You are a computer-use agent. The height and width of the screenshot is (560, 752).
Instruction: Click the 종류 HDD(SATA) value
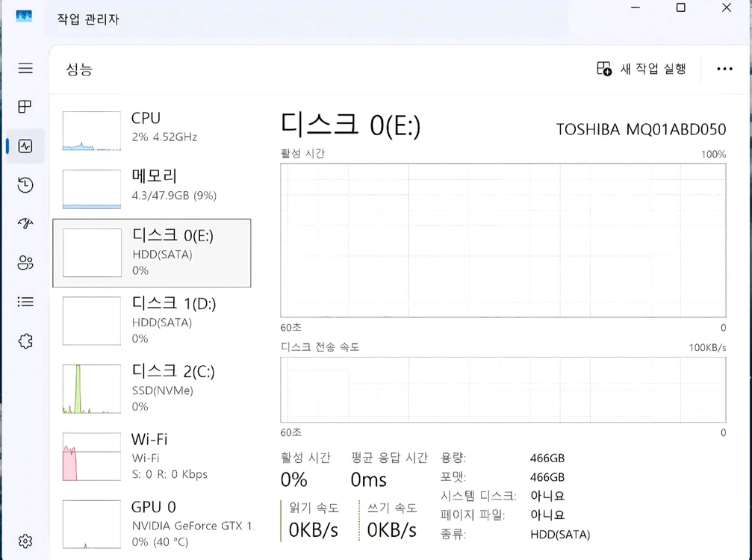click(560, 535)
